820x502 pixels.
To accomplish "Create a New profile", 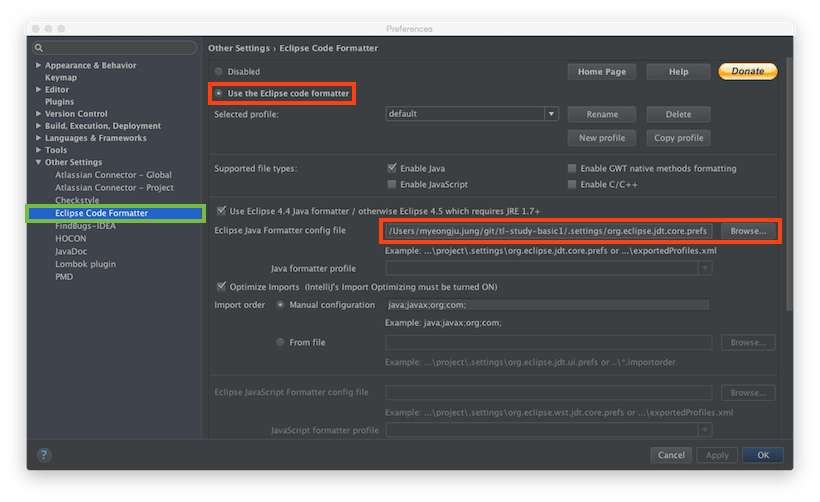I will point(601,138).
